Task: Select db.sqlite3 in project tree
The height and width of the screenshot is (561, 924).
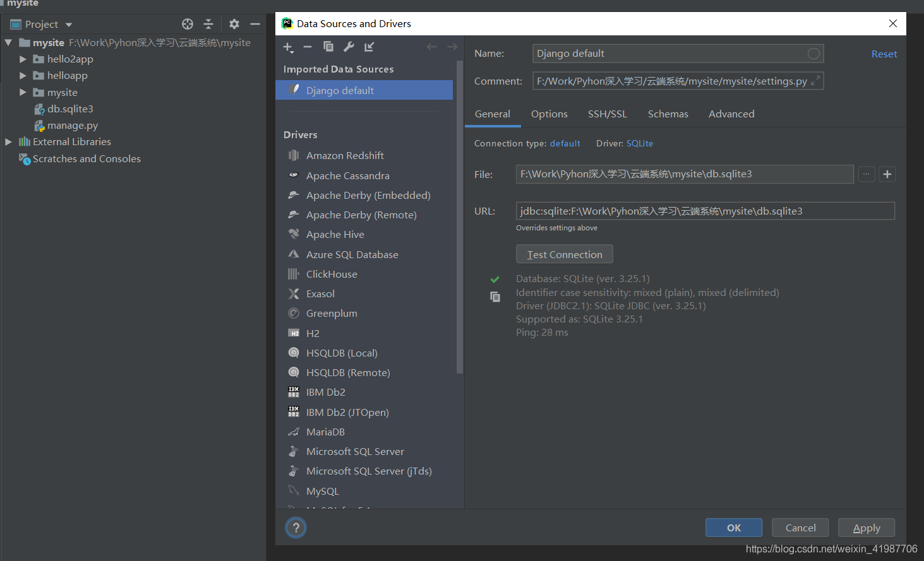Action: pos(70,109)
